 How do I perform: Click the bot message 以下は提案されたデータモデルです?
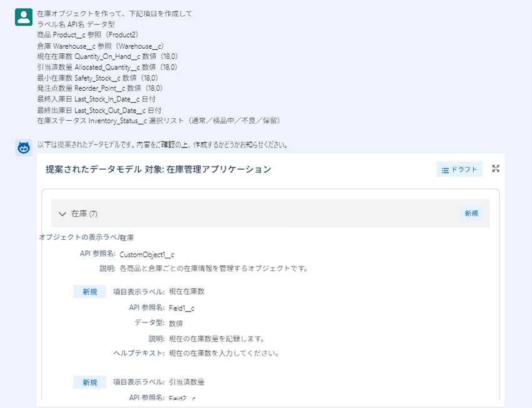click(x=162, y=145)
